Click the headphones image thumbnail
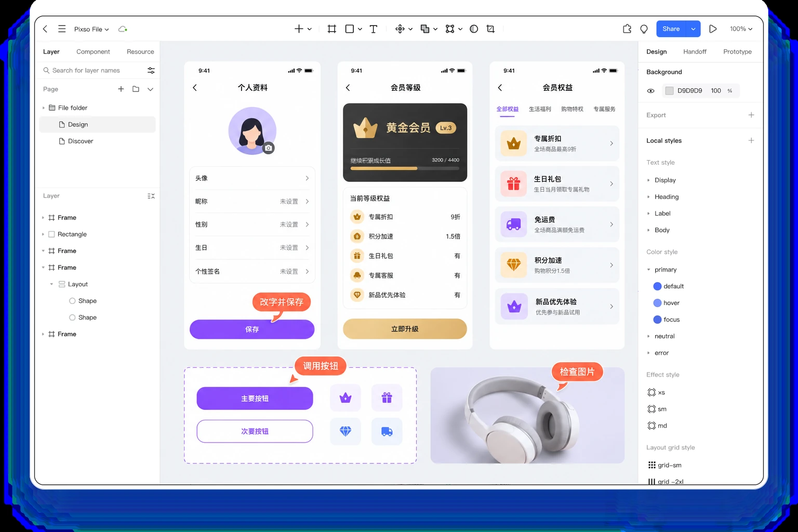The height and width of the screenshot is (532, 798). 527,415
